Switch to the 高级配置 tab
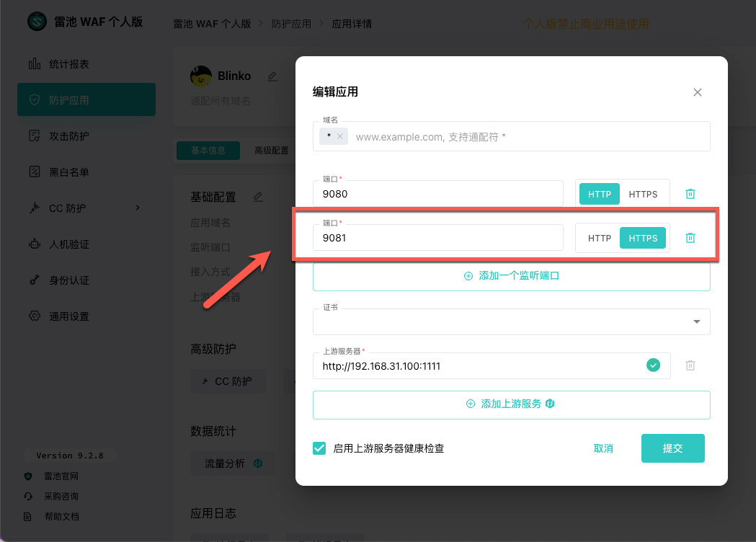This screenshot has width=756, height=542. coord(272,151)
